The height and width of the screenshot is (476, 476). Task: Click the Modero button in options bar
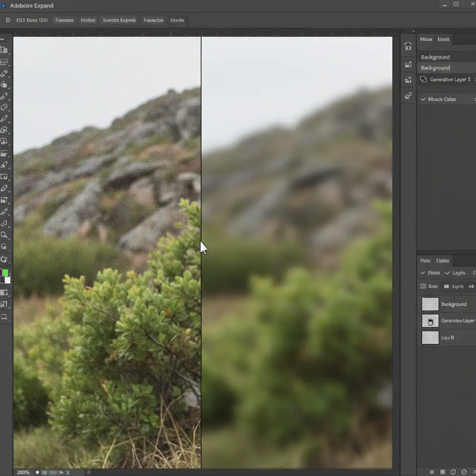click(88, 20)
